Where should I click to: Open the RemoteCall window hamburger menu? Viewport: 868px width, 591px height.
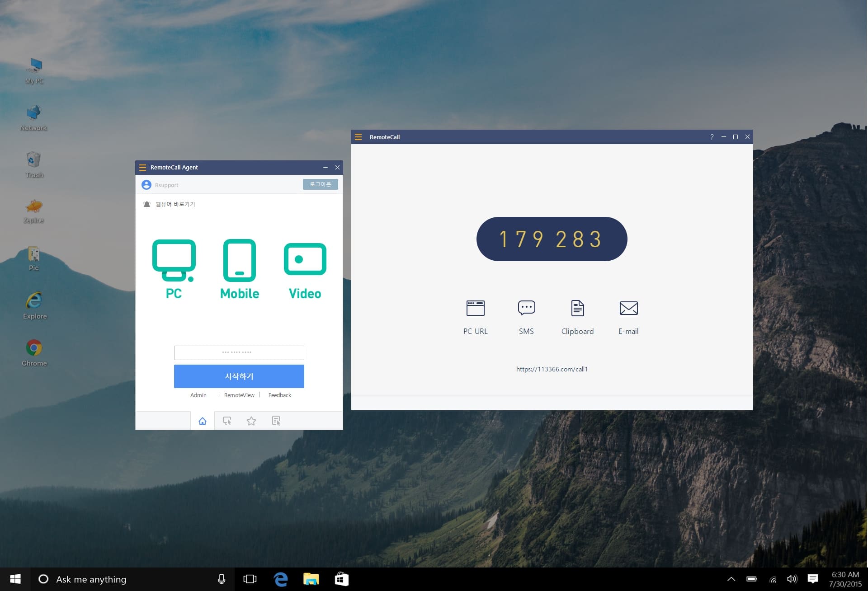pos(358,137)
